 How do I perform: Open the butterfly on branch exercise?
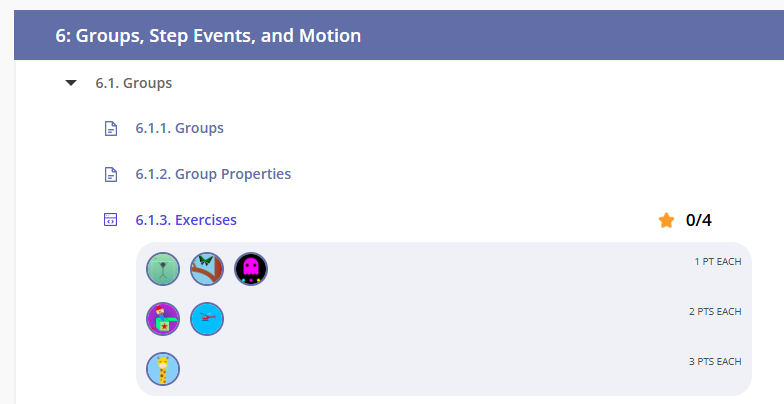click(207, 268)
